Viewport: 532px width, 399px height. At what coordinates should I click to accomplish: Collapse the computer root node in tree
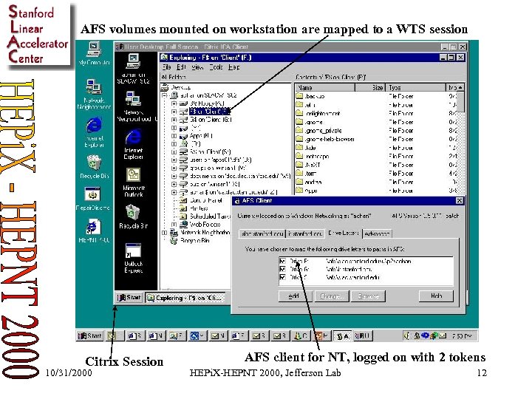tap(165, 95)
